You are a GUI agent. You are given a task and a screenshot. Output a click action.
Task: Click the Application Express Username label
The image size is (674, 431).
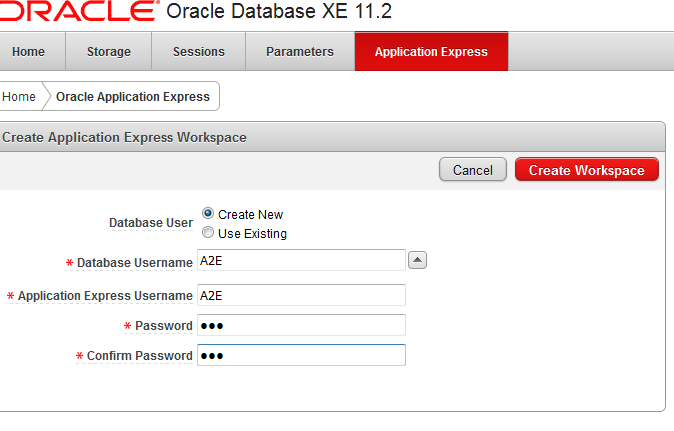click(105, 296)
